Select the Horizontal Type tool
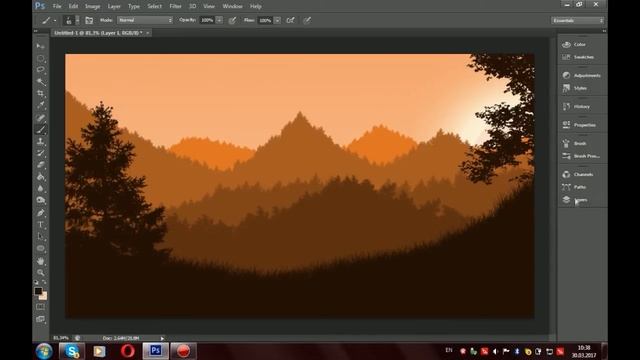This screenshot has height=360, width=640. tap(40, 225)
